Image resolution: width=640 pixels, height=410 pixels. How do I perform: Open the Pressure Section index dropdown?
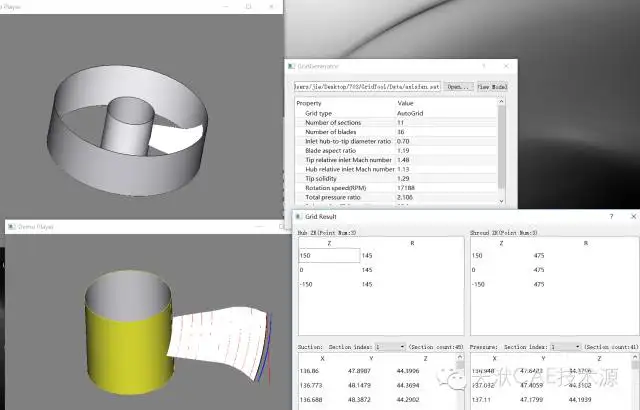tap(565, 347)
